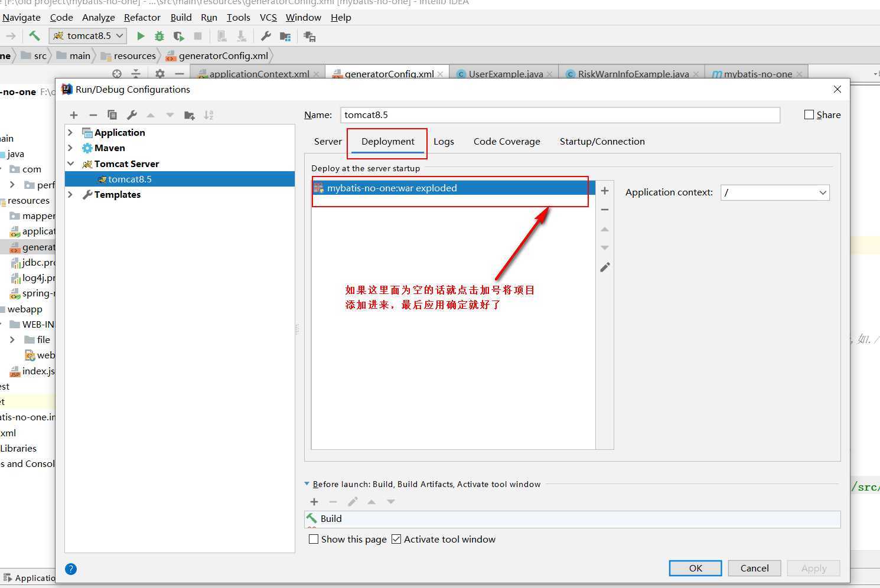
Task: Click the Name input field
Action: click(x=560, y=115)
